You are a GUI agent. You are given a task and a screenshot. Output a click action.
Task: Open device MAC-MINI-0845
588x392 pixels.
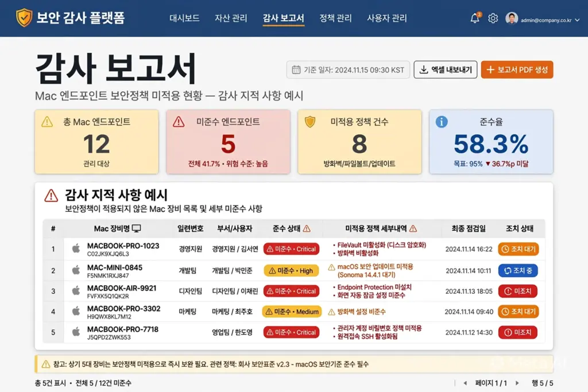click(x=115, y=267)
